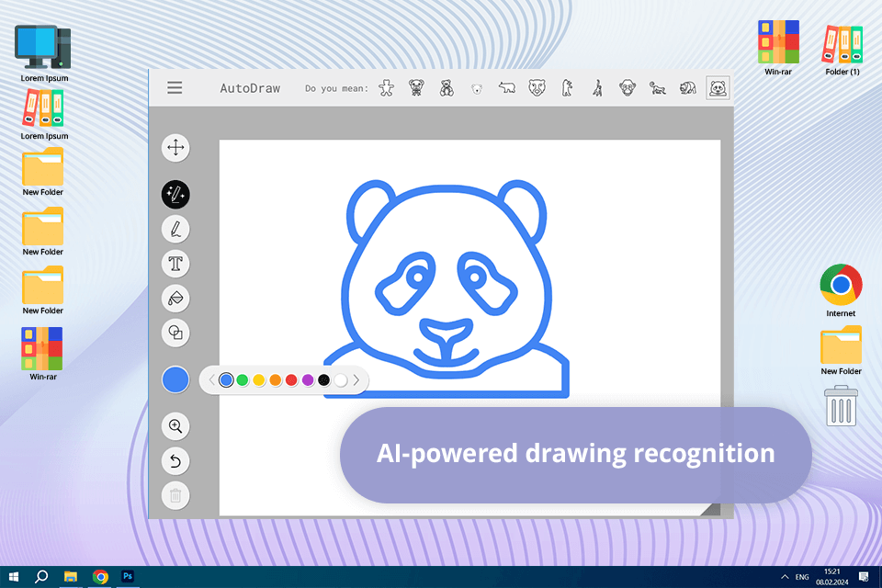Screen dimensions: 882x588
Task: Pick the red color swatch
Action: click(x=291, y=380)
